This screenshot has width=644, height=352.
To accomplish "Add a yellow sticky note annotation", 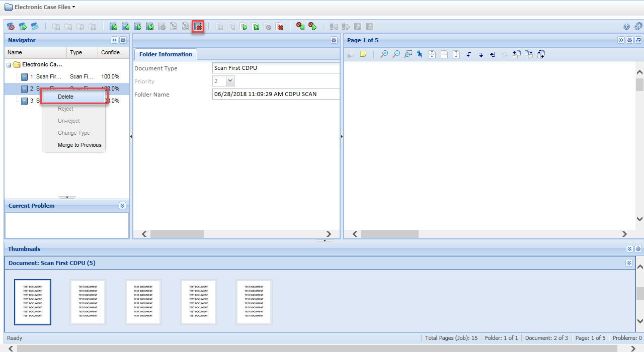I will click(363, 54).
